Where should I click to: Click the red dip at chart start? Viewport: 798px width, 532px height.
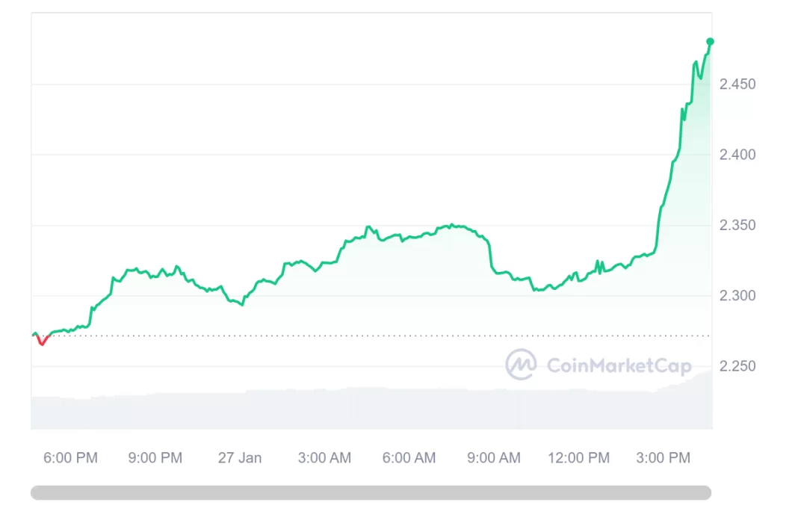(42, 341)
